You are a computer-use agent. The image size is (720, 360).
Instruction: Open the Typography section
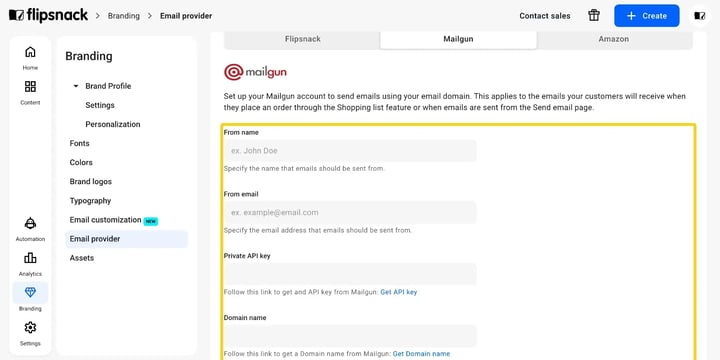[x=90, y=201]
